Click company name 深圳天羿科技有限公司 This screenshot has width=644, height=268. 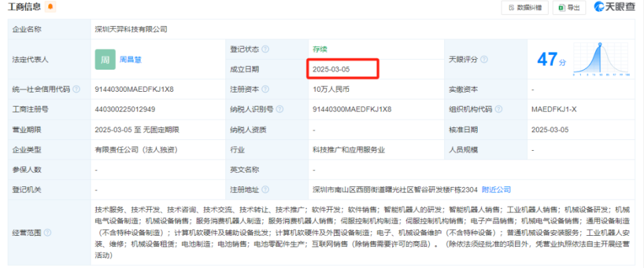pos(131,29)
